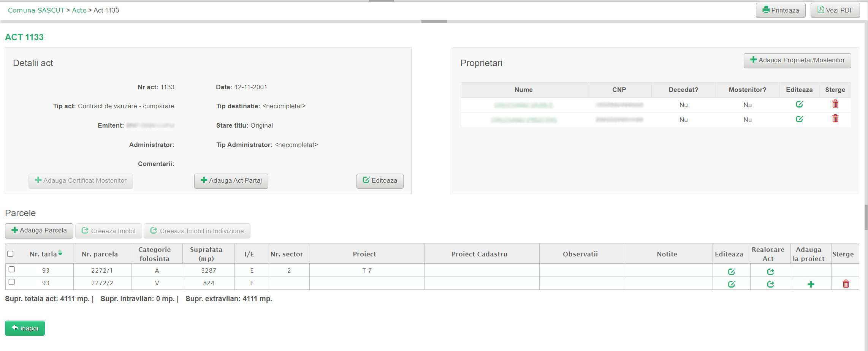Edit the first owner row in Proprietari
This screenshot has width=868, height=351.
tap(799, 104)
